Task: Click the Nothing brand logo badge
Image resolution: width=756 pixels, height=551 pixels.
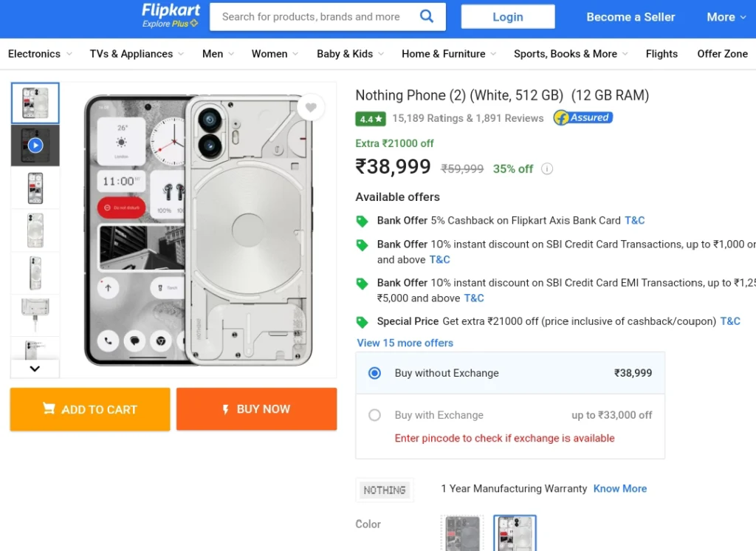Action: point(384,490)
